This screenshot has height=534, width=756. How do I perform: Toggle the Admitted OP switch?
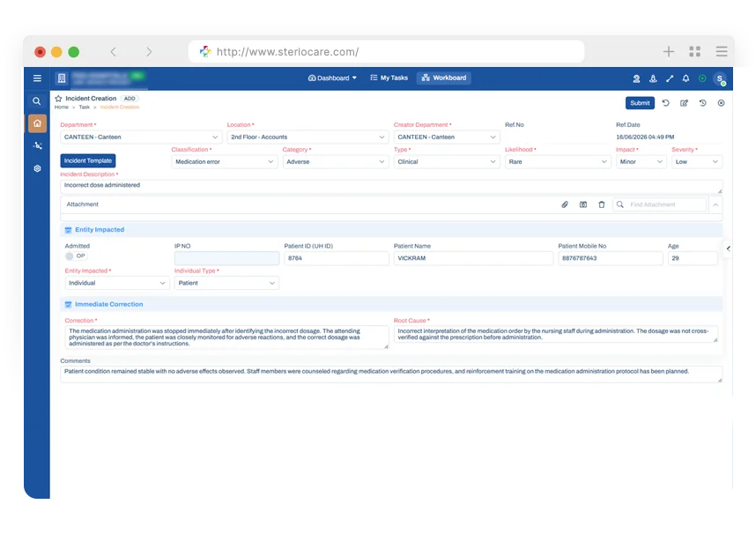click(76, 256)
